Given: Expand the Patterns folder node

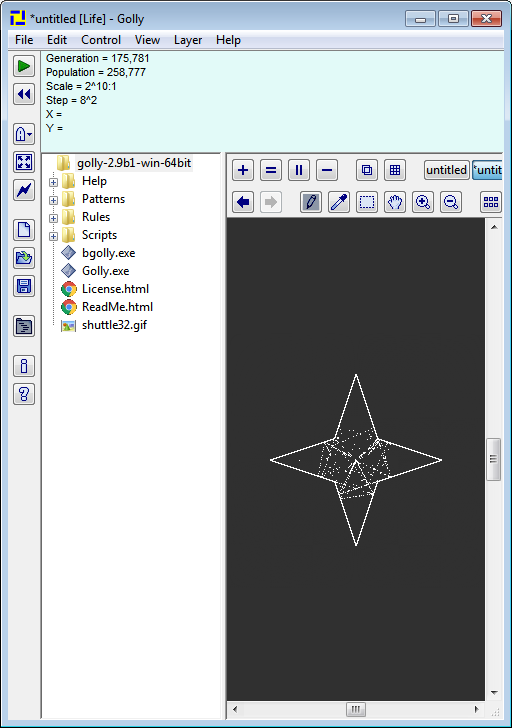Looking at the screenshot, I should tap(53, 201).
